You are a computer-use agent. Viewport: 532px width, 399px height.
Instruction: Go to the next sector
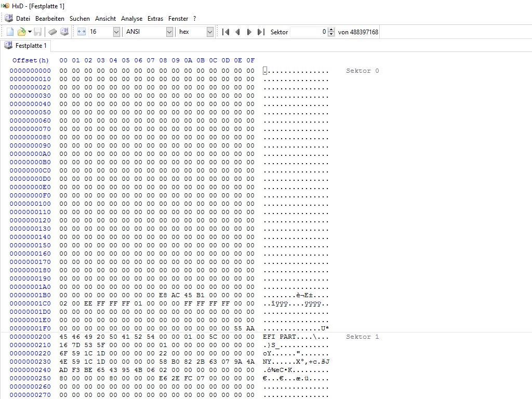(249, 32)
